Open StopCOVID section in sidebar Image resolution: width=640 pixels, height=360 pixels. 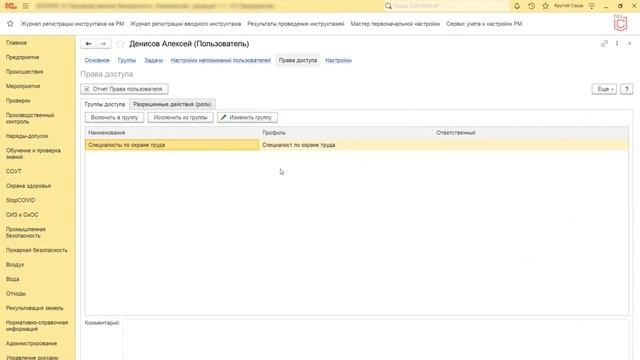20,200
